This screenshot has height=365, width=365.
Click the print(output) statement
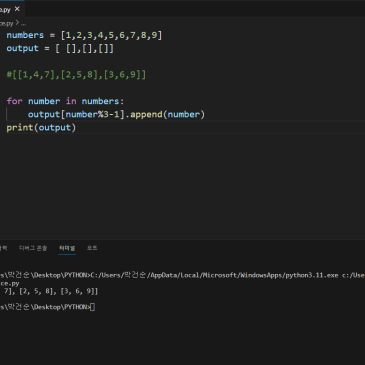[41, 128]
